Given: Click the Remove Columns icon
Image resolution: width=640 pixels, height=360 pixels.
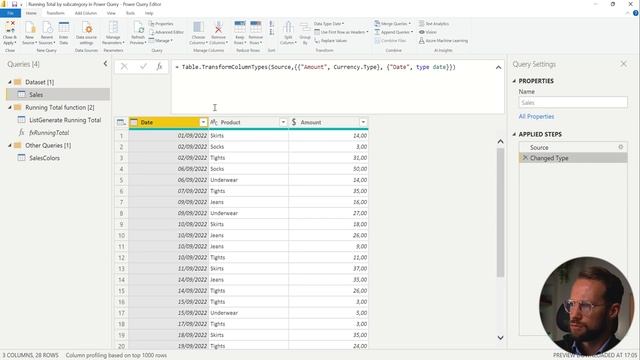Looking at the screenshot, I should click(x=218, y=28).
